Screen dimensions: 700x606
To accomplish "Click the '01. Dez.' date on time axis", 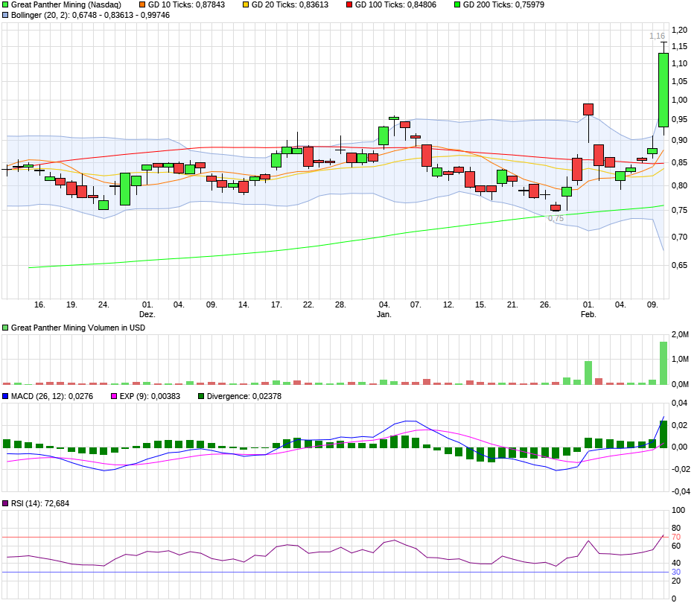I will click(x=147, y=309).
